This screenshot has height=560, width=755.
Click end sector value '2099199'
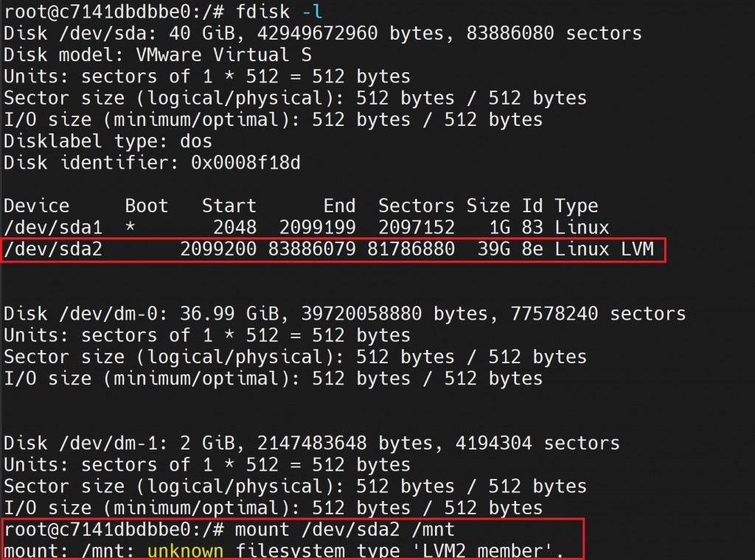[x=318, y=228]
